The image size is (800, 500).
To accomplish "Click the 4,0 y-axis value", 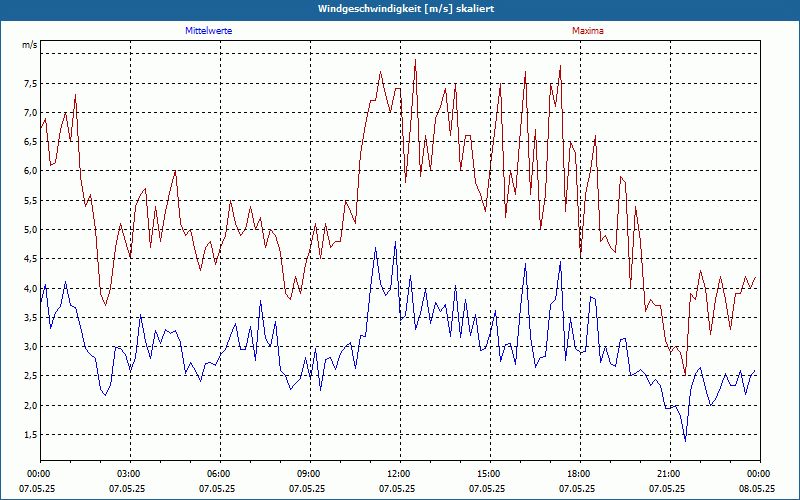I will tap(30, 288).
